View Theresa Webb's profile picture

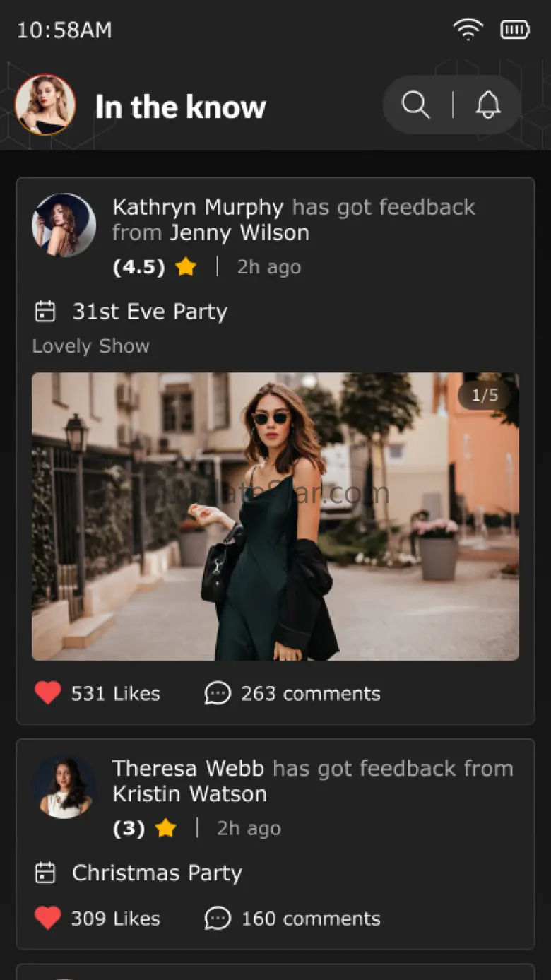[x=64, y=786]
